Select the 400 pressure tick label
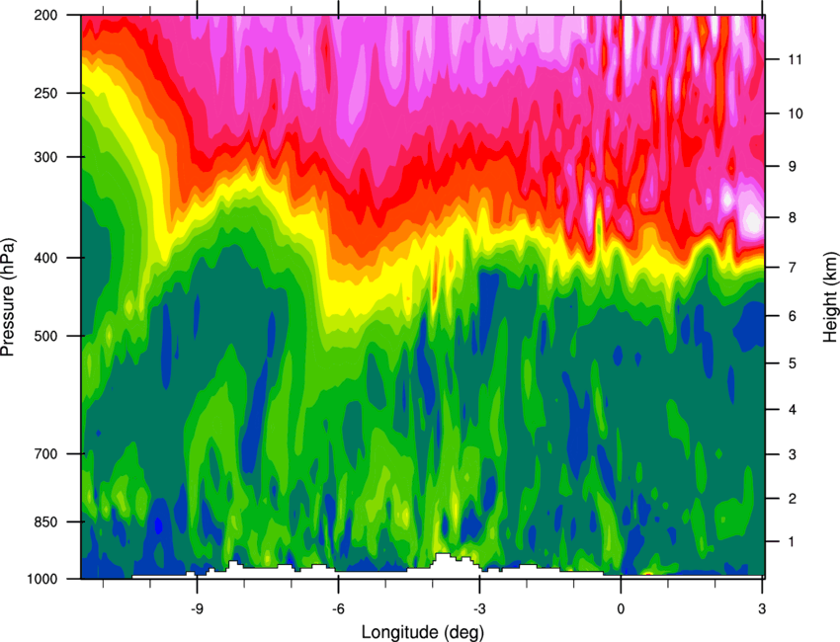Image resolution: width=840 pixels, height=642 pixels. [46, 258]
